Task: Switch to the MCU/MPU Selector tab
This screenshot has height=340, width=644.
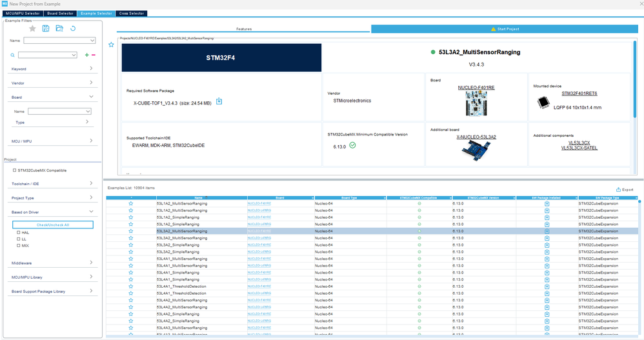Action: click(x=23, y=13)
